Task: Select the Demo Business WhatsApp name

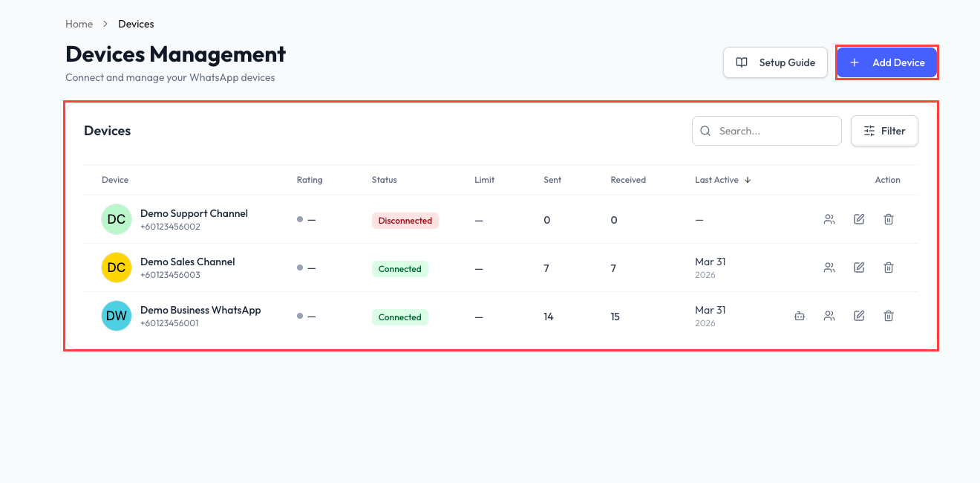Action: coord(200,310)
